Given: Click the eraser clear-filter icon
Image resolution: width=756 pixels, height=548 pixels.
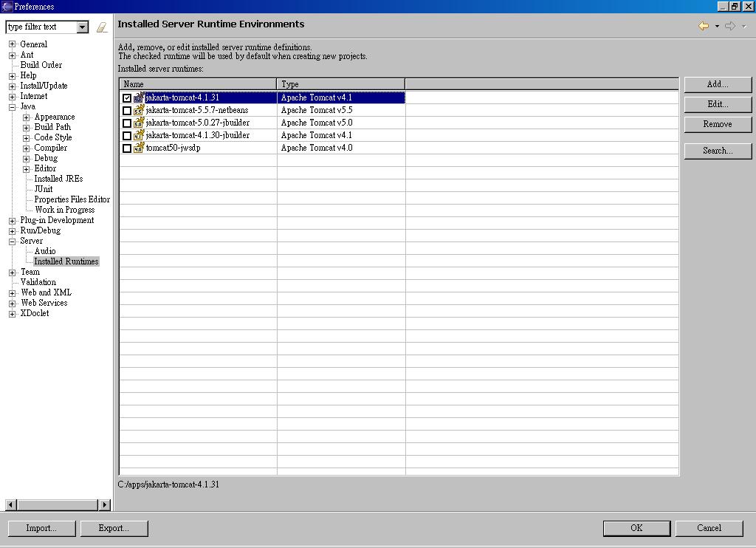Looking at the screenshot, I should click(x=102, y=27).
